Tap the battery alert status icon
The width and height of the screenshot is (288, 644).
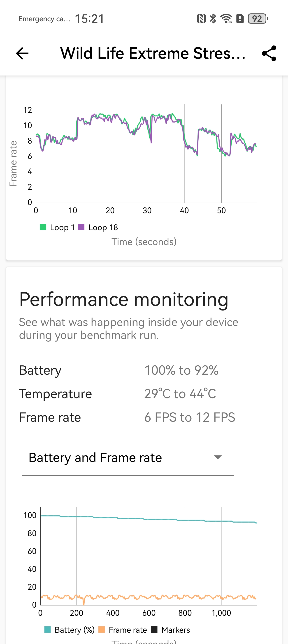(x=240, y=19)
